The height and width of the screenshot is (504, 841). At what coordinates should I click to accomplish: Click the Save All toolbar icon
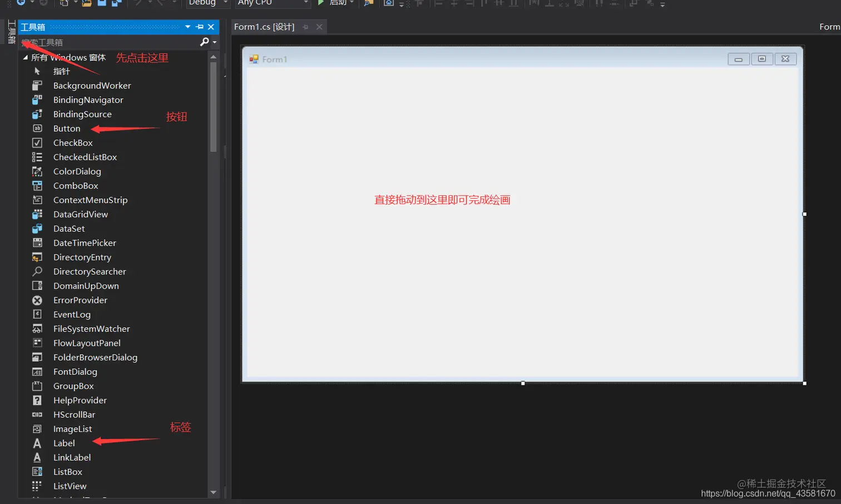[115, 4]
